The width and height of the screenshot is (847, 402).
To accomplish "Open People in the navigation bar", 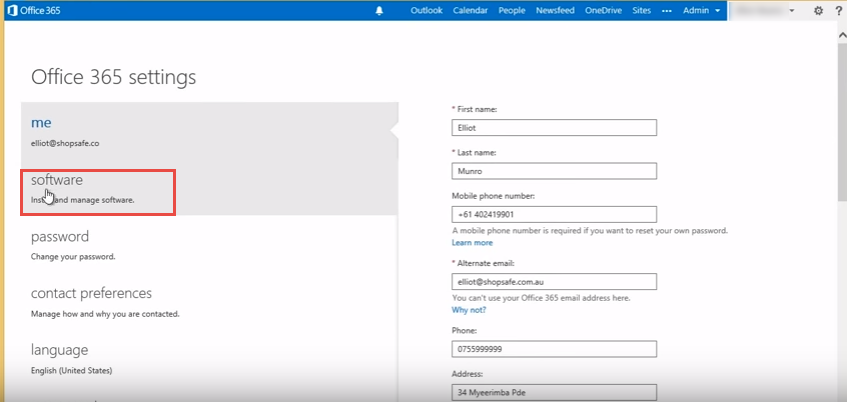I will (x=512, y=10).
